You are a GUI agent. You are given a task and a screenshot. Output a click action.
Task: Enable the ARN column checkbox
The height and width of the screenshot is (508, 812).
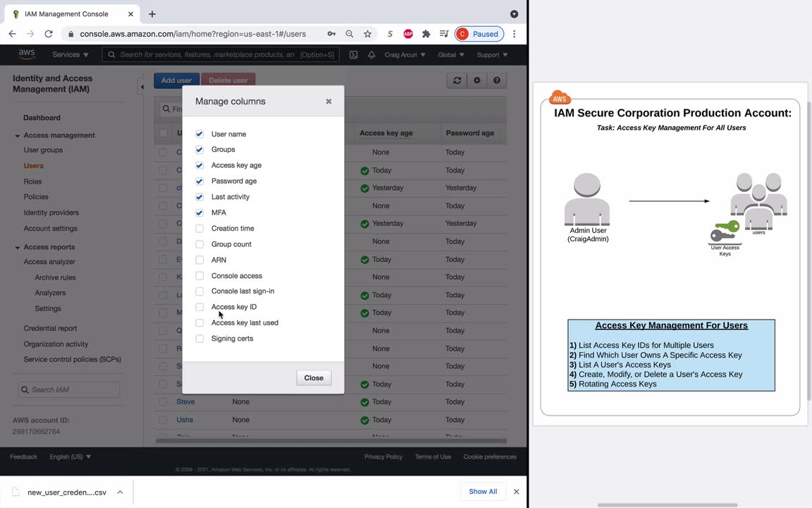tap(199, 260)
